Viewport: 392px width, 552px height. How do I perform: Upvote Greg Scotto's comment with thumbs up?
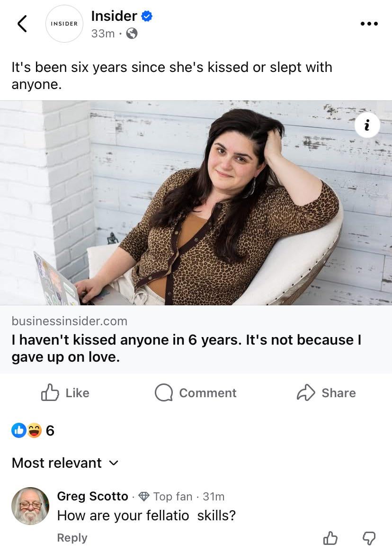(330, 538)
